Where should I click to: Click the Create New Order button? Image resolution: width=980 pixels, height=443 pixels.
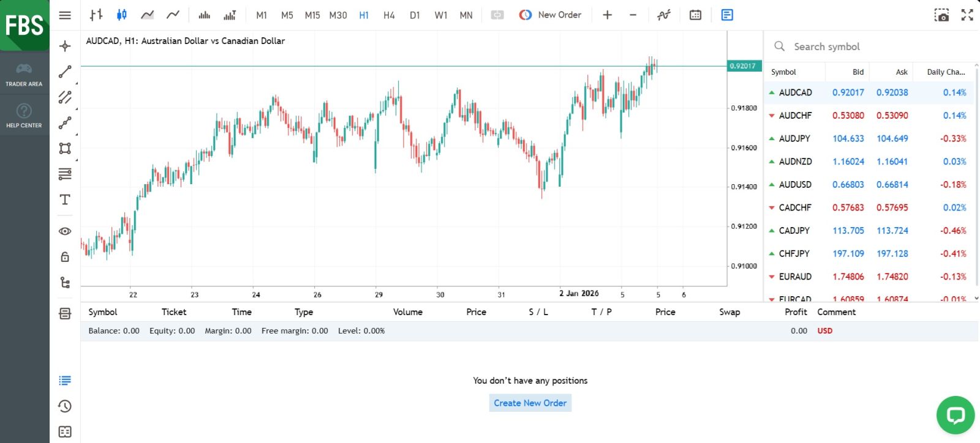tap(530, 403)
